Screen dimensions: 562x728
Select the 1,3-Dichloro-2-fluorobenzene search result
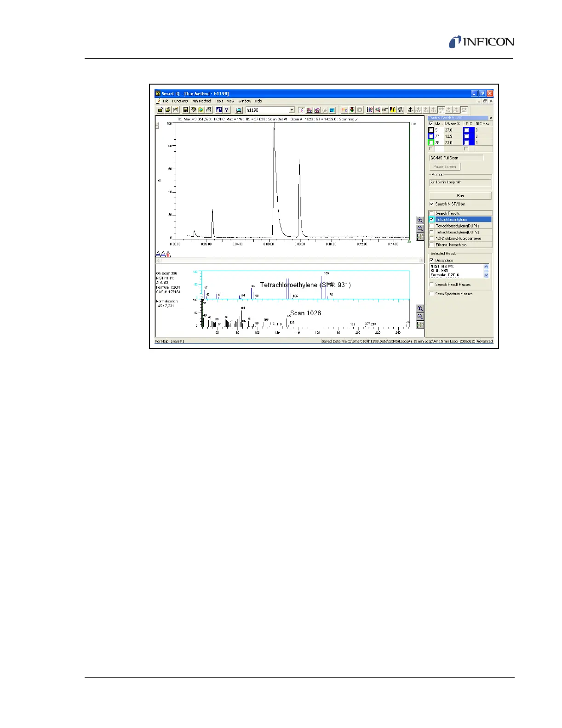click(x=458, y=239)
